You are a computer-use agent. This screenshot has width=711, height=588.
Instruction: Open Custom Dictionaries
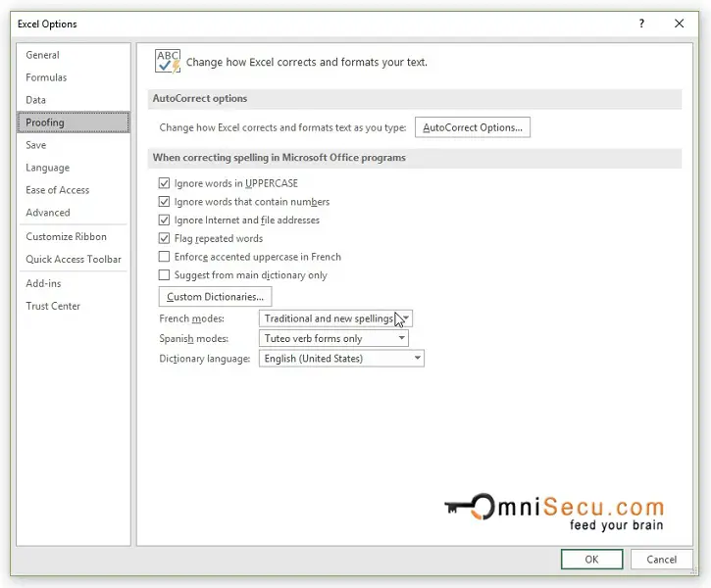[x=215, y=297]
